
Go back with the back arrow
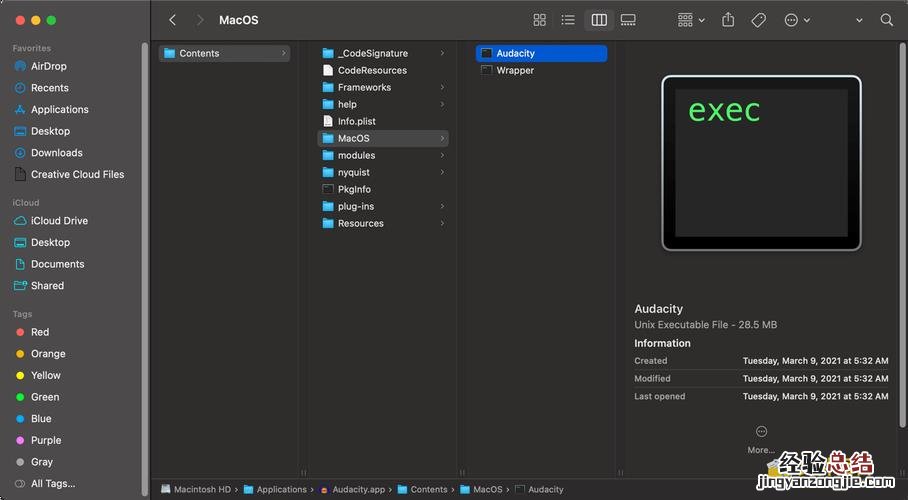coord(172,20)
